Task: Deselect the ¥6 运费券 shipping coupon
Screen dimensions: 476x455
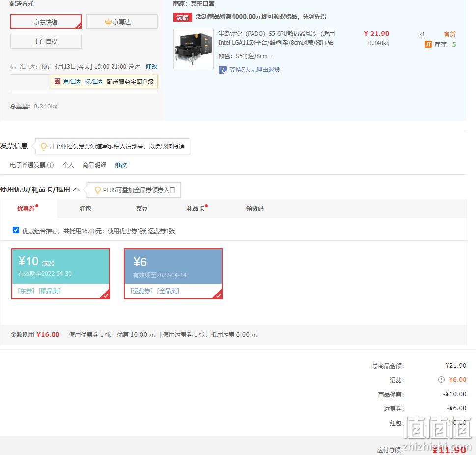Action: [173, 274]
